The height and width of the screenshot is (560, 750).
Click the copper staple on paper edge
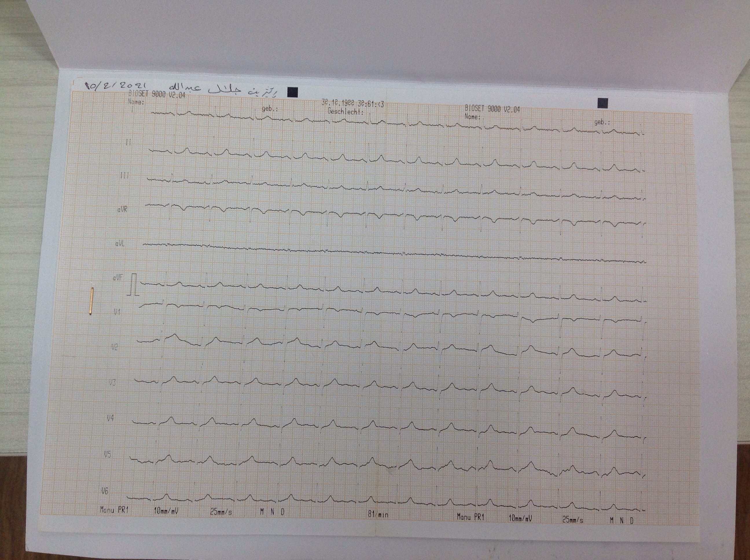91,301
